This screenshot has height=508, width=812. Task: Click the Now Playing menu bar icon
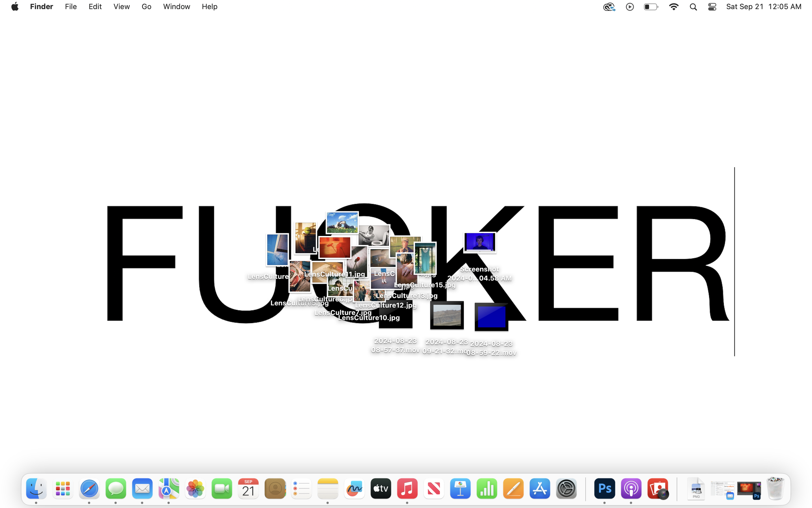click(x=629, y=7)
